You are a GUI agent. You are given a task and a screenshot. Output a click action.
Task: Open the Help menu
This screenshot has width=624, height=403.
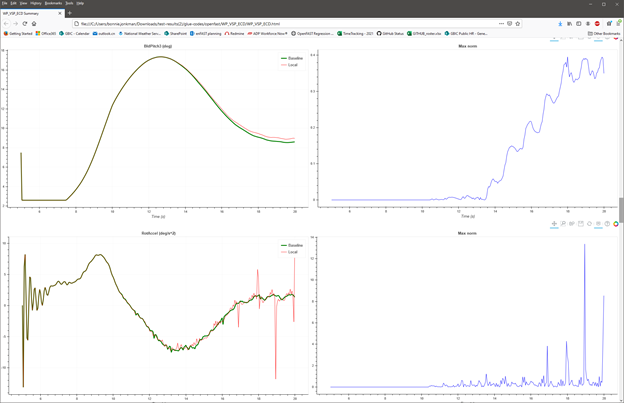[80, 3]
